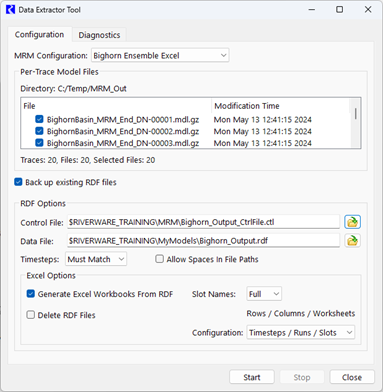This screenshot has height=392, width=384.
Task: Browse for the Control File with folder icon
Action: coord(352,222)
